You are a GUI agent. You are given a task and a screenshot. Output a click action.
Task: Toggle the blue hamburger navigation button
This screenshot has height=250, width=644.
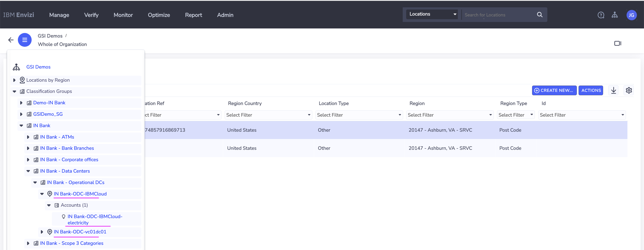25,40
